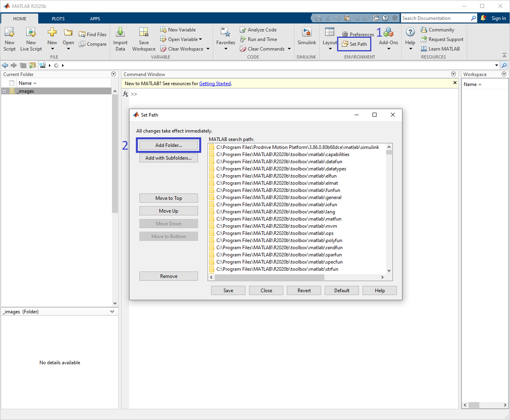
Task: Launch Simulink from the toolbar icon
Action: (306, 38)
